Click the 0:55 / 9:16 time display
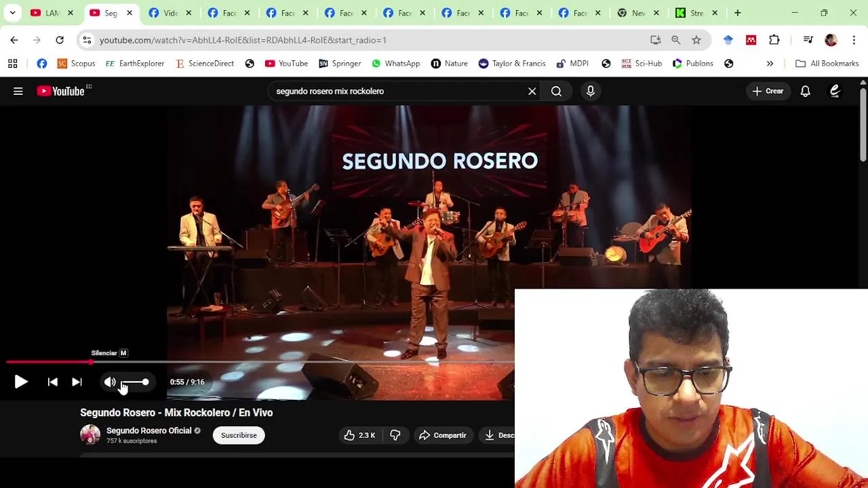 [x=187, y=382]
